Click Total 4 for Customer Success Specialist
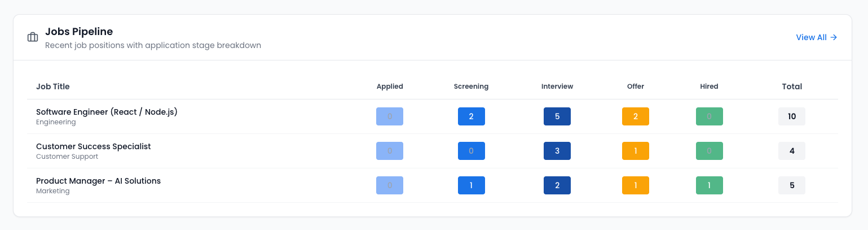This screenshot has height=230, width=868. tap(792, 151)
